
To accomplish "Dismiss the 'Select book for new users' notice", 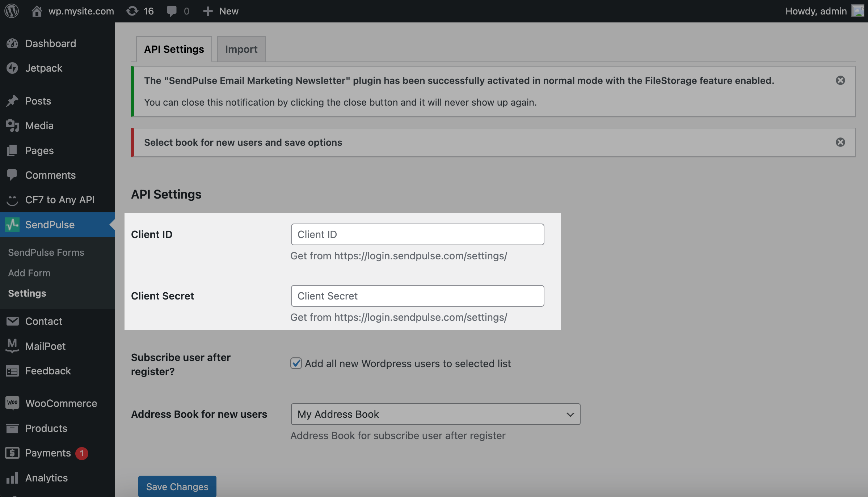I will click(840, 142).
